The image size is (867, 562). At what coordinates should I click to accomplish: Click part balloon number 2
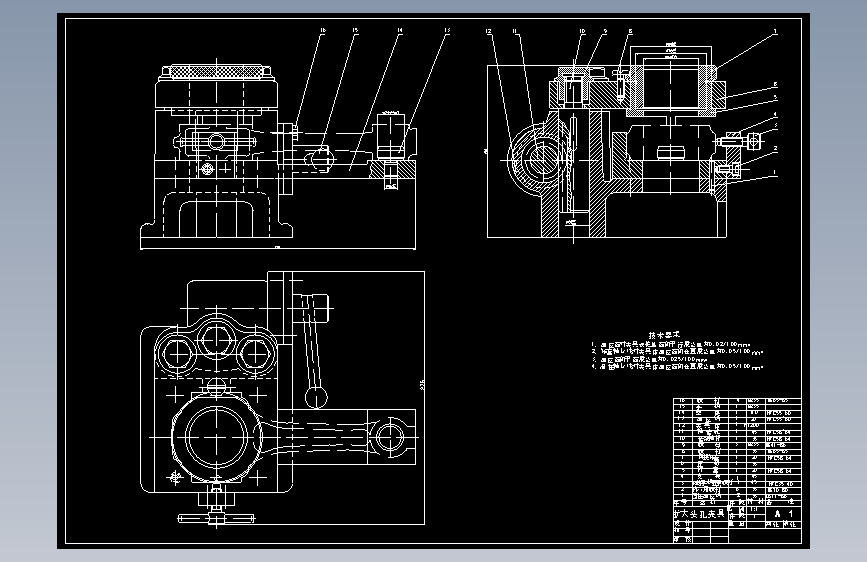pyautogui.click(x=775, y=148)
